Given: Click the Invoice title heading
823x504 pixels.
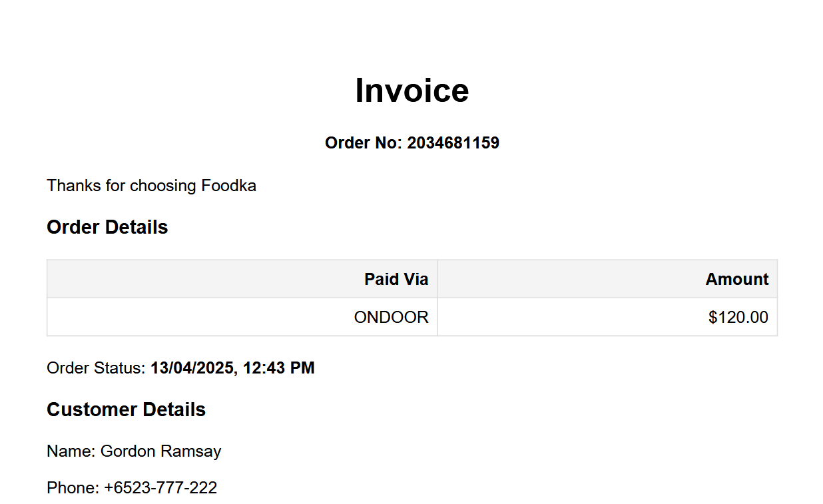Looking at the screenshot, I should [411, 91].
